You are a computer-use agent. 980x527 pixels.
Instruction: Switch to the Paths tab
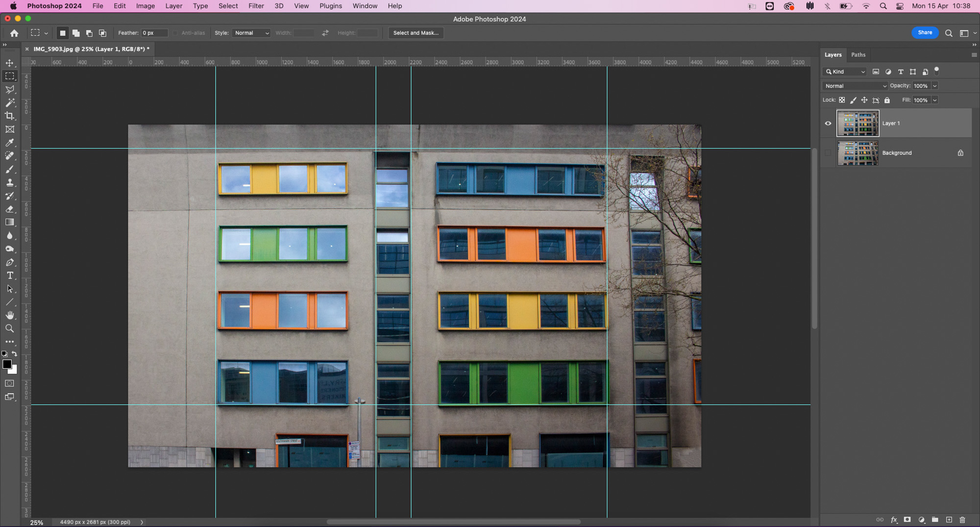(858, 55)
